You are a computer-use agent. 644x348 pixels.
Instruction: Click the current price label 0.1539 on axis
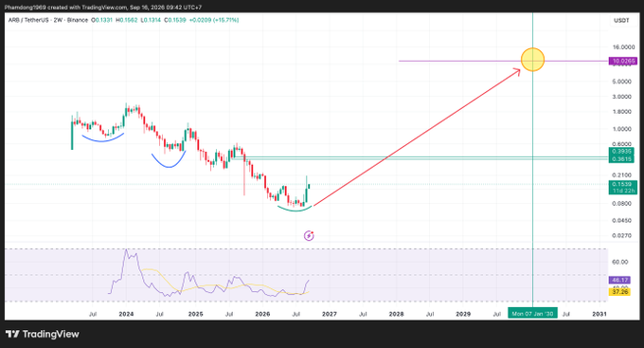click(x=622, y=184)
